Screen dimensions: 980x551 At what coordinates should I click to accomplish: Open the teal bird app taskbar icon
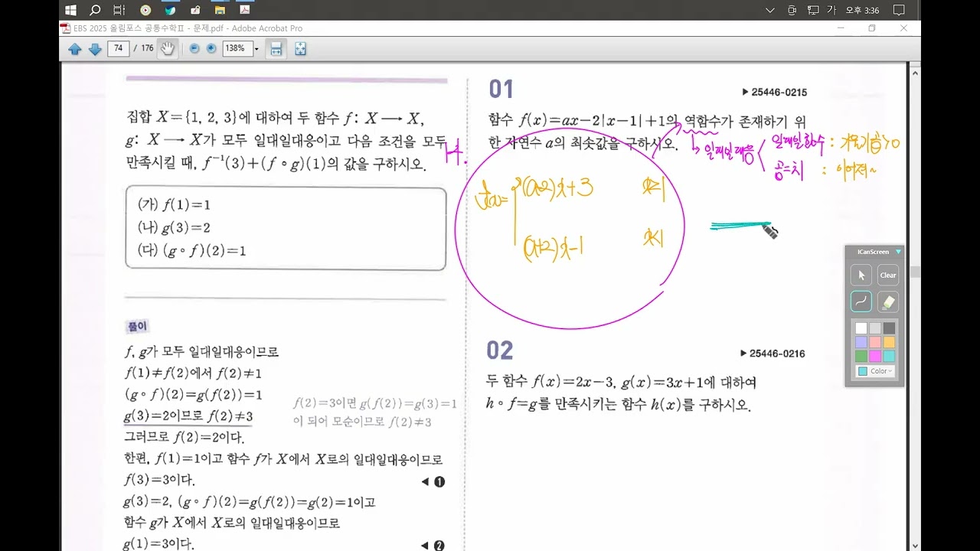[170, 10]
